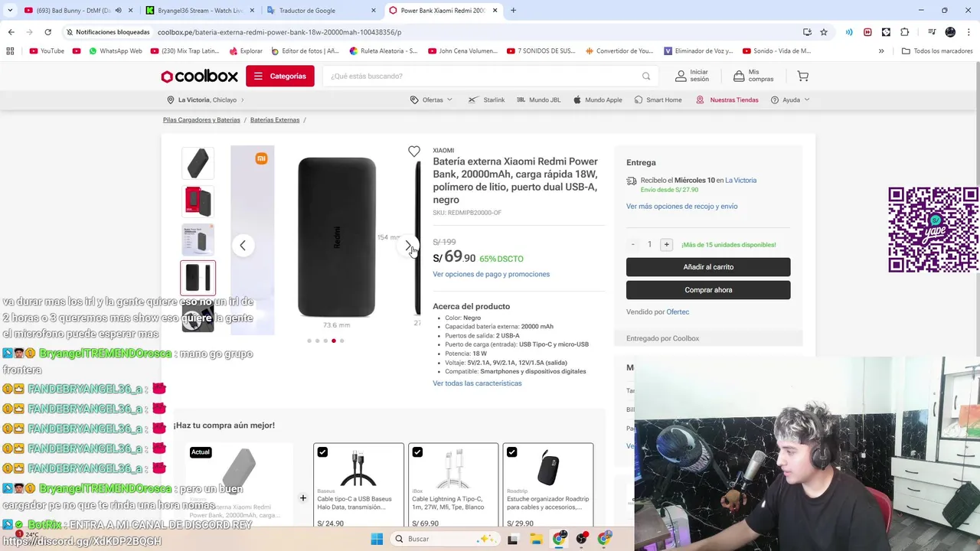Open the install app icon in address bar
Viewport: 980px width, 551px height.
pos(807,32)
